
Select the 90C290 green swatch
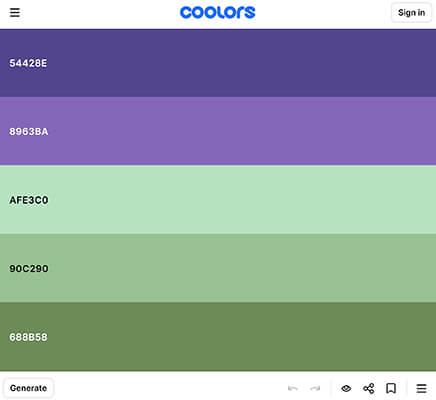(218, 268)
